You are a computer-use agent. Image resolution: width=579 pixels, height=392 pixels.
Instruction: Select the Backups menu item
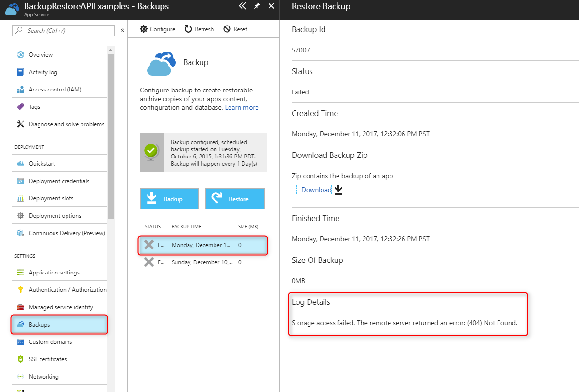coord(39,325)
